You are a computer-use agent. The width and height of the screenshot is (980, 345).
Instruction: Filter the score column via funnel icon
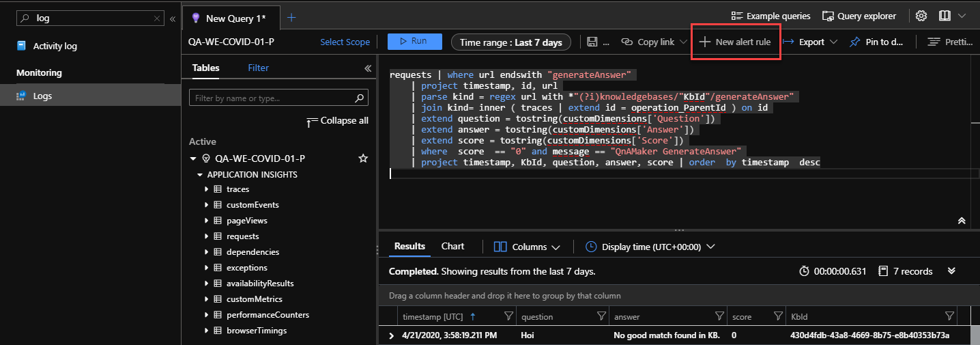778,316
